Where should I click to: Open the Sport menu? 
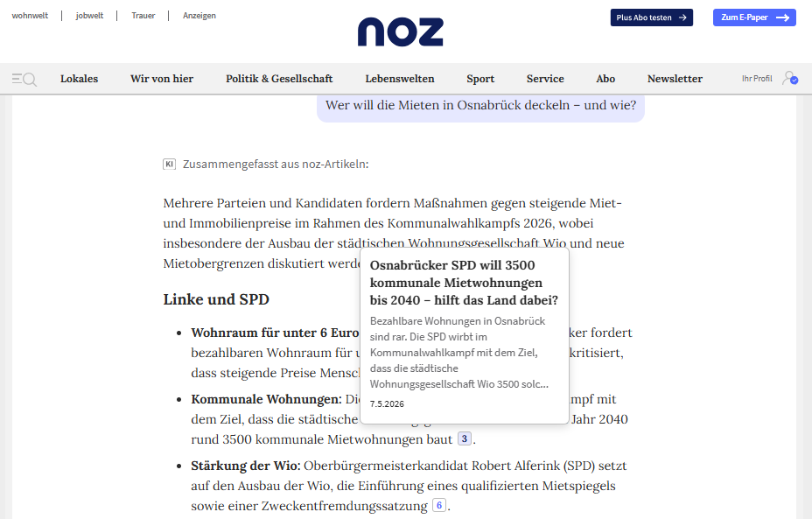coord(480,79)
